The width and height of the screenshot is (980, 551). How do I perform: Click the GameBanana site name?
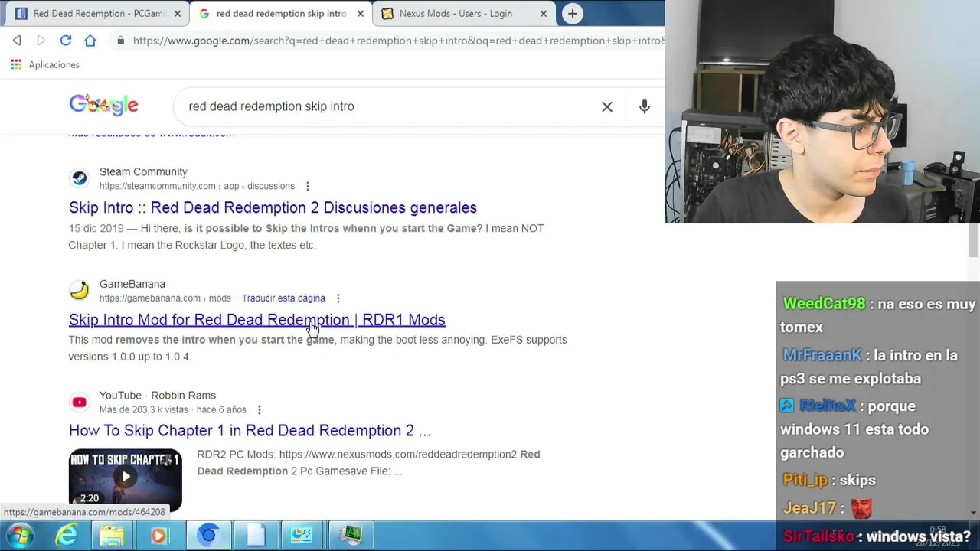point(132,284)
